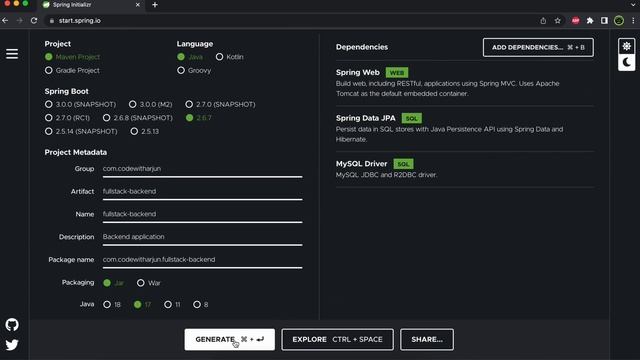This screenshot has width=640, height=360.
Task: Toggle the browser side panel icon
Action: click(x=604, y=20)
